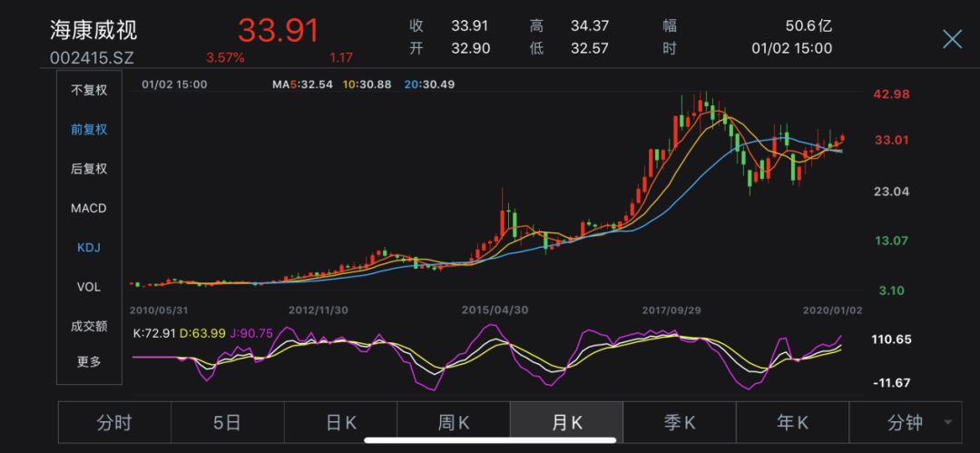Switch to 年K yearly chart tab
Image resolution: width=980 pixels, height=453 pixels.
[792, 422]
